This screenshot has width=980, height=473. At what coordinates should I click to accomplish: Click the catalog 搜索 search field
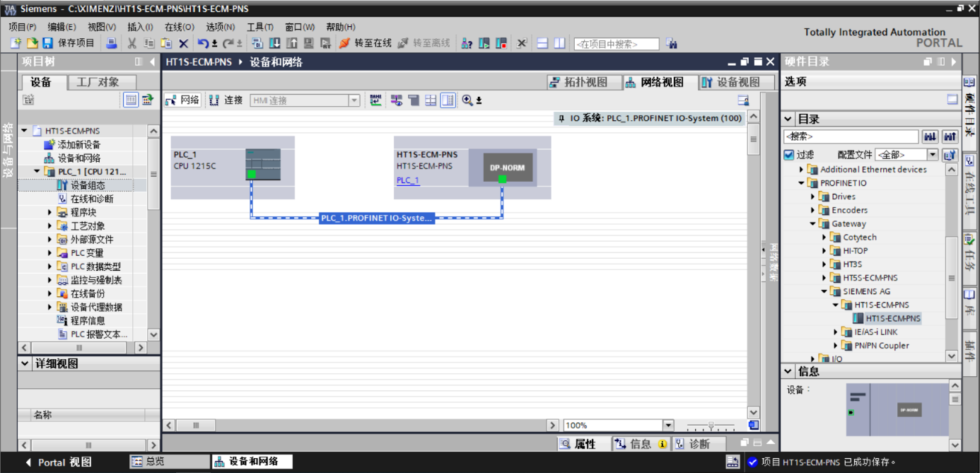coord(851,136)
